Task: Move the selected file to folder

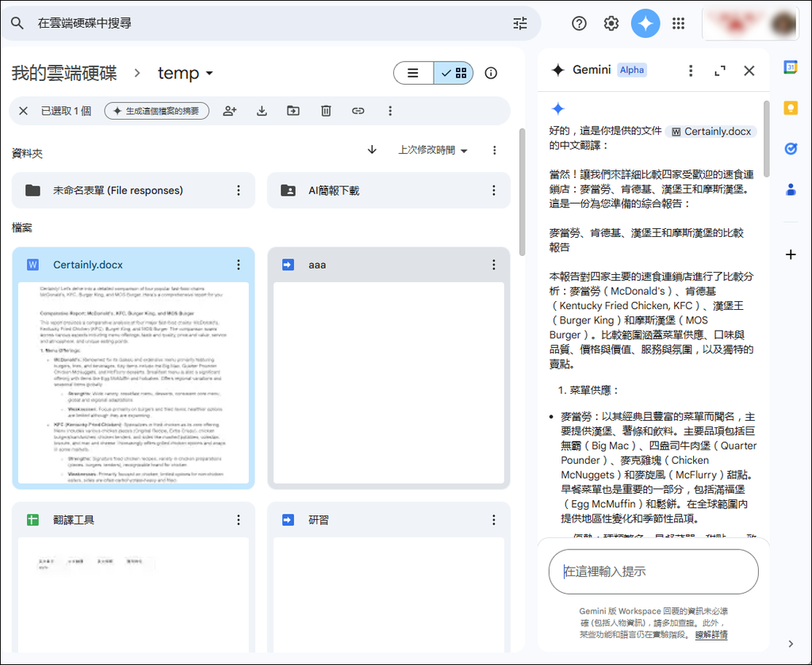Action: tap(293, 111)
